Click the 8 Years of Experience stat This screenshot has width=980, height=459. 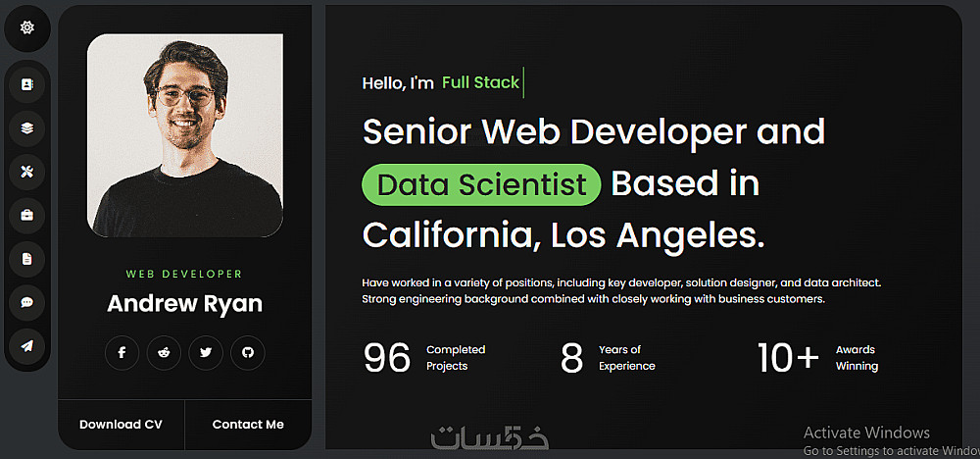point(608,358)
